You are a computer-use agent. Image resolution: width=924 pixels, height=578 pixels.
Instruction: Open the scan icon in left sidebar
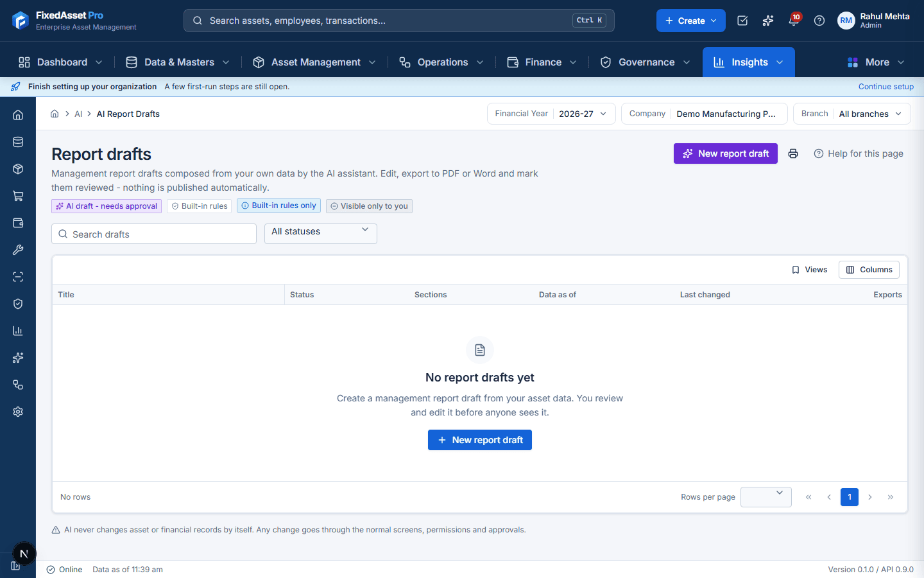(18, 277)
